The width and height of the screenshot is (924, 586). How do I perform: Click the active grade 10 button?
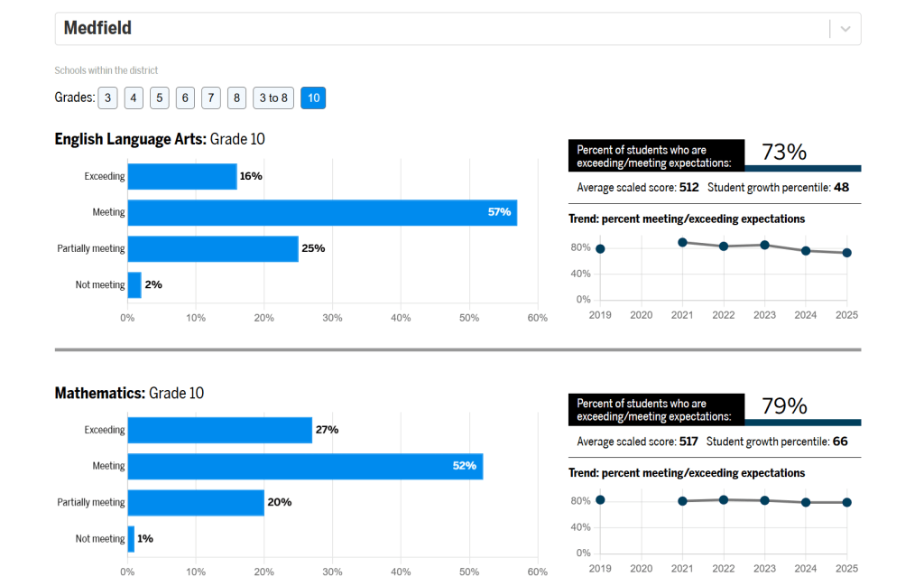313,98
